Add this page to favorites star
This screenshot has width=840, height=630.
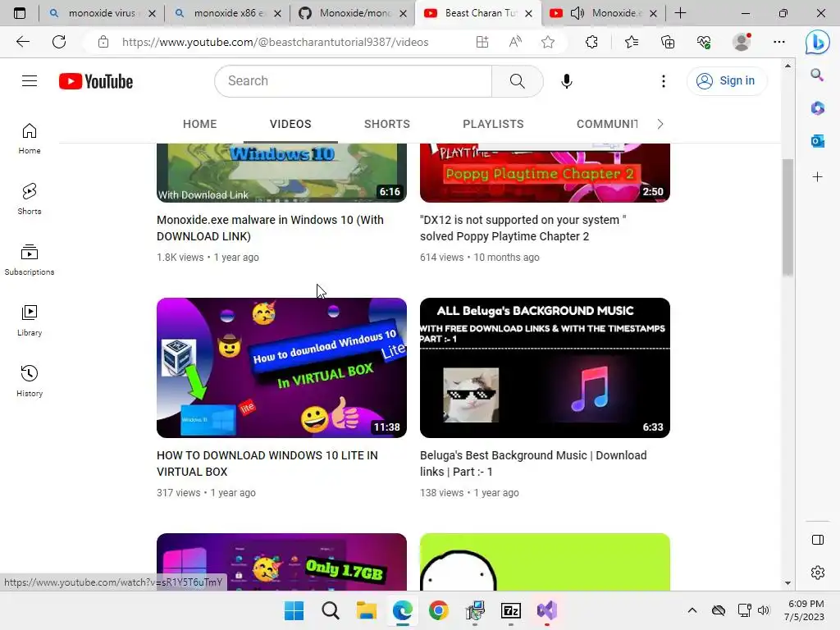[x=547, y=42]
